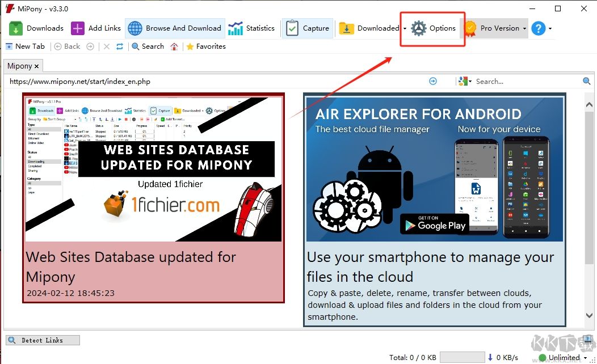Open the Options settings

point(434,28)
